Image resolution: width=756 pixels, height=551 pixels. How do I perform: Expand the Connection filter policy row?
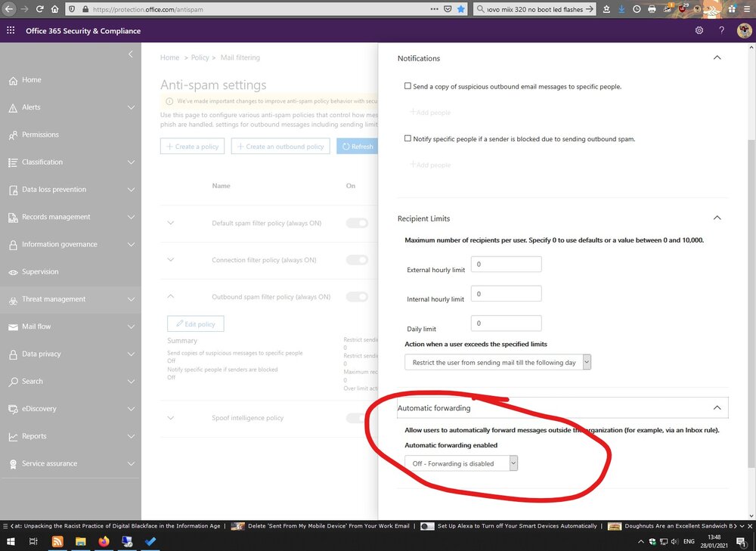[x=171, y=259]
